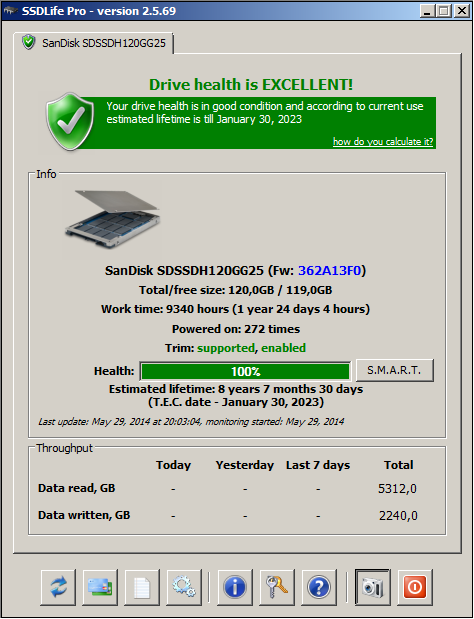Click the Trim 'enabled' status text
This screenshot has width=474, height=619.
coord(283,348)
